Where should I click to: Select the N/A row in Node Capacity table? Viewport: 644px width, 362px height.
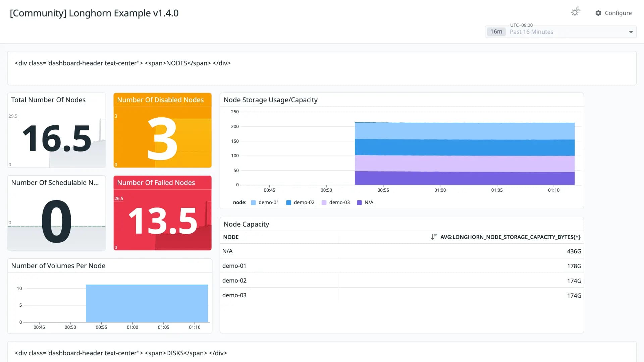[x=402, y=251]
